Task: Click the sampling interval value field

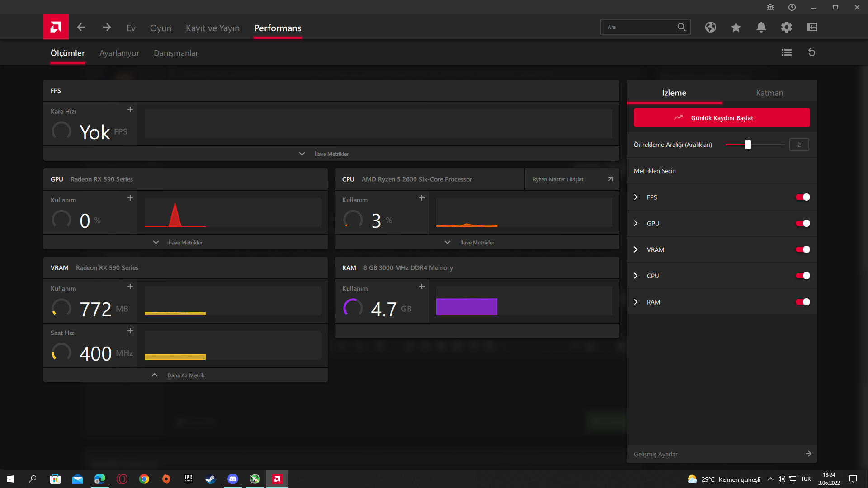Action: [799, 145]
